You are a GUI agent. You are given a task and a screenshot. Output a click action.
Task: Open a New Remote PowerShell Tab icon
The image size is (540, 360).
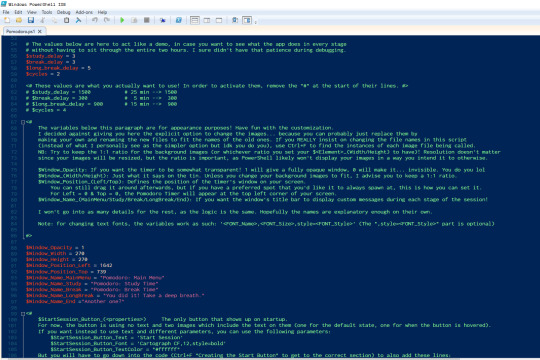pyautogui.click(x=163, y=20)
